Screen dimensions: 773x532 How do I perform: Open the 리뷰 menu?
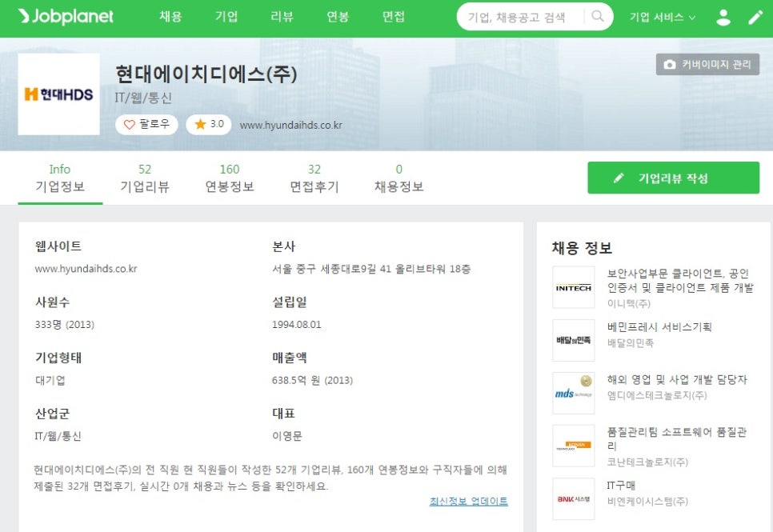coord(282,16)
